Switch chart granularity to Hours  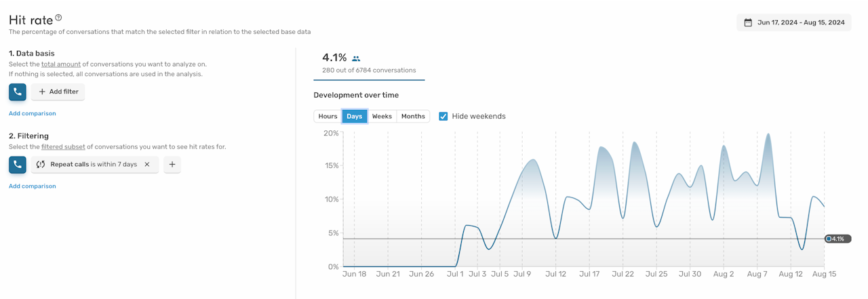click(328, 116)
